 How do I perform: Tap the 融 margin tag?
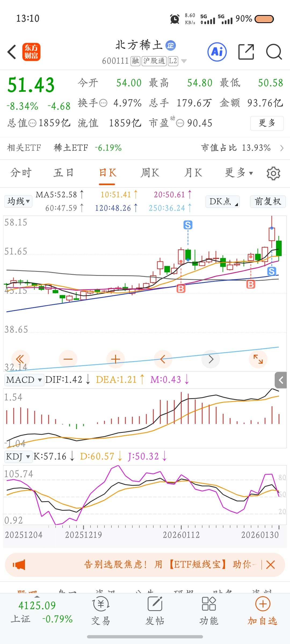(135, 61)
